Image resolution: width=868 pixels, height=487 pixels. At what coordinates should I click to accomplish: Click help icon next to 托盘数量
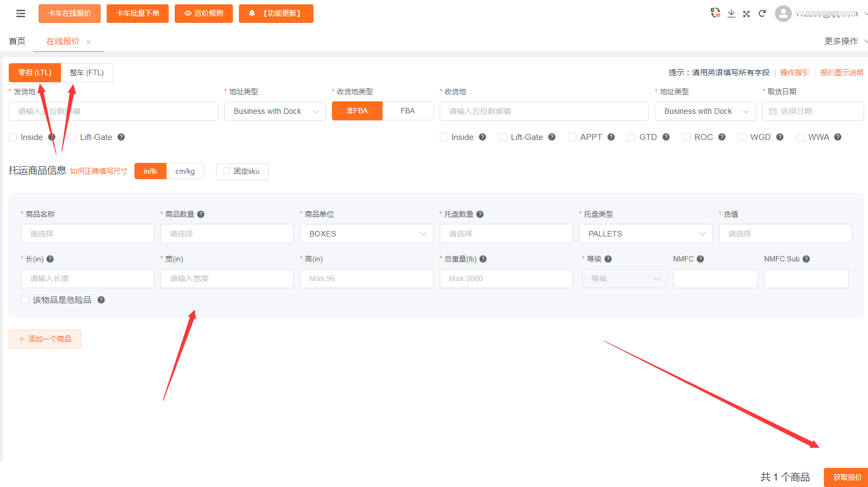(480, 214)
